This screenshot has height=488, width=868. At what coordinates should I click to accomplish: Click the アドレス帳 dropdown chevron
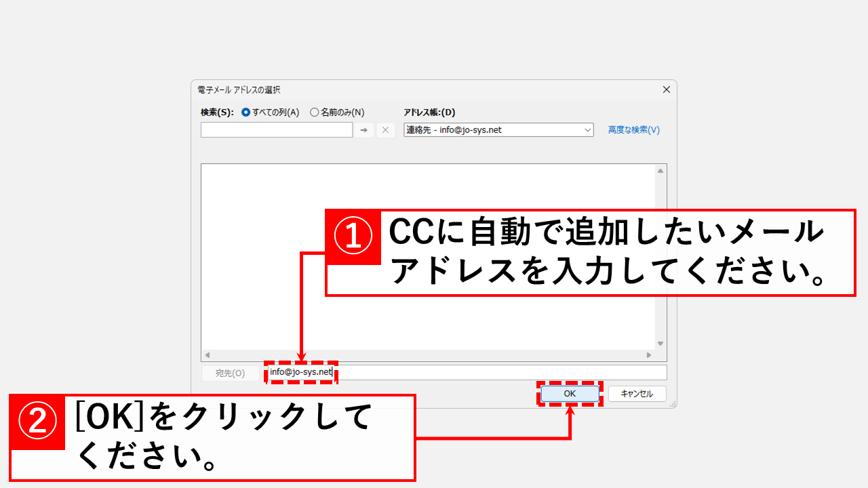click(589, 129)
